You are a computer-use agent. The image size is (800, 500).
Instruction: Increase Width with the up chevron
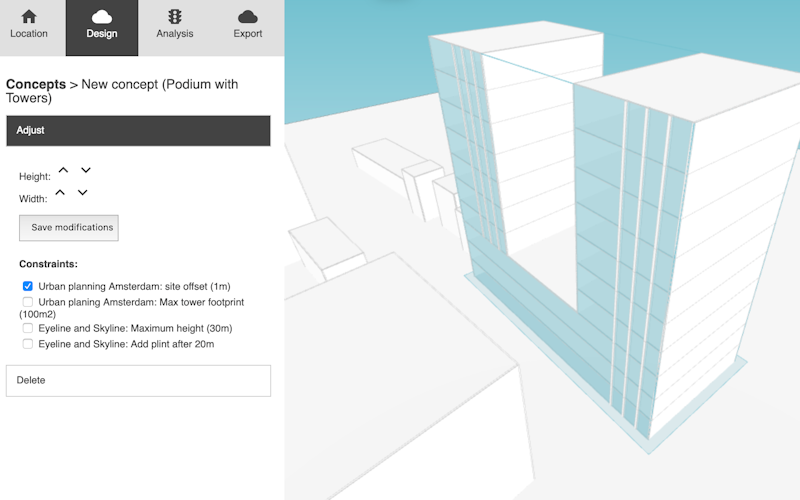coord(60,193)
